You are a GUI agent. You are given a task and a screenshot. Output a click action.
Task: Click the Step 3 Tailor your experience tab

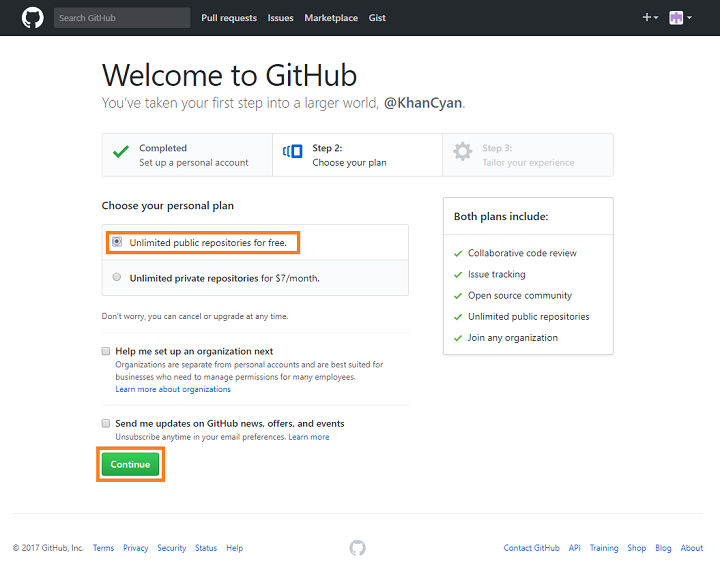(528, 155)
